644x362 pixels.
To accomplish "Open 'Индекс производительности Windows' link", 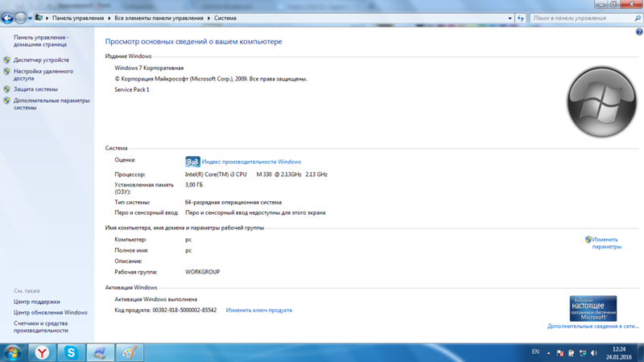I will [x=251, y=162].
